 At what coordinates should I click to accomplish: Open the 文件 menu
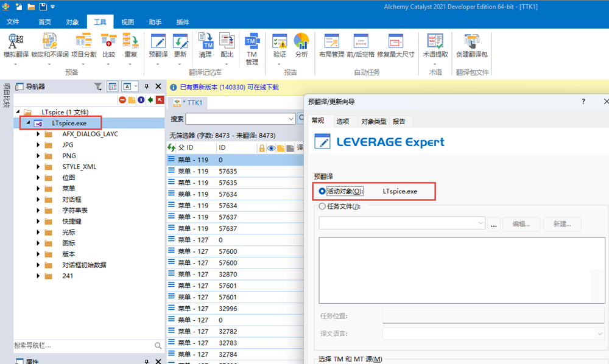(13, 22)
